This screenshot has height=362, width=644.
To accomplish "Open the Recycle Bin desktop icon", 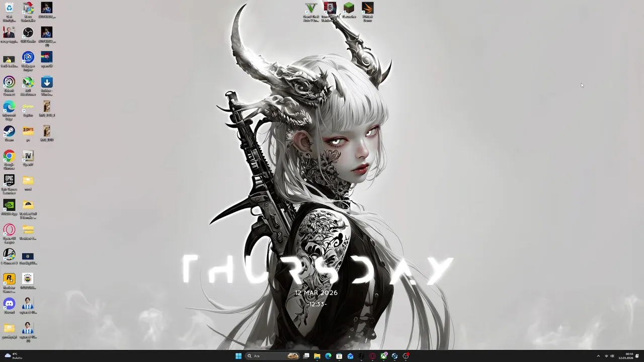I will [x=9, y=12].
